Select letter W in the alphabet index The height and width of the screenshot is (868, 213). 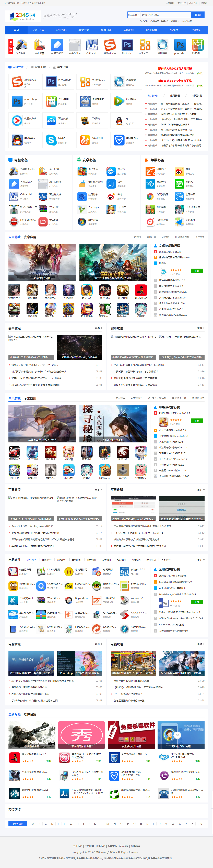click(x=173, y=824)
